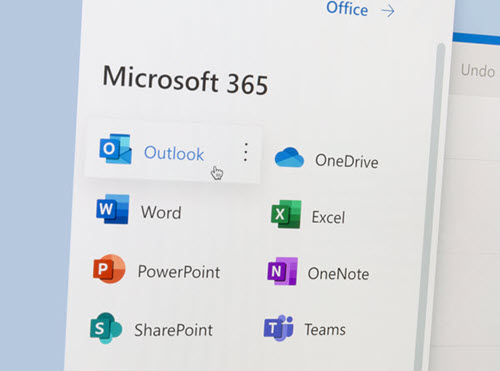The width and height of the screenshot is (500, 371).
Task: Click the OneDrive text label
Action: (347, 161)
